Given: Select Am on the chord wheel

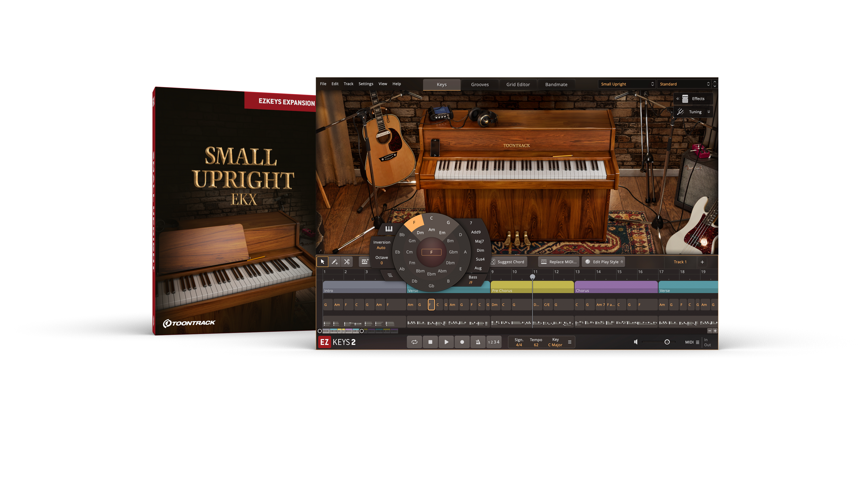Looking at the screenshot, I should pos(431,230).
